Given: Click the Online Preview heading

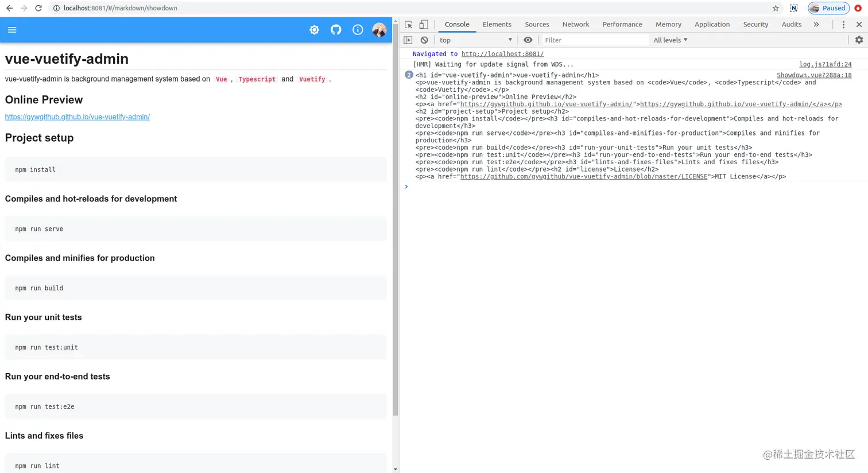Looking at the screenshot, I should click(x=44, y=100).
